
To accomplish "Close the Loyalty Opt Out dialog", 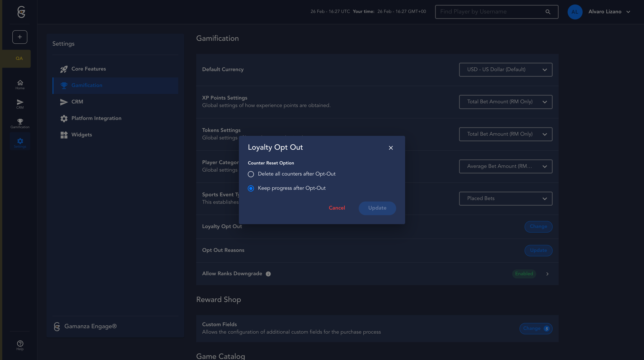I will point(391,148).
